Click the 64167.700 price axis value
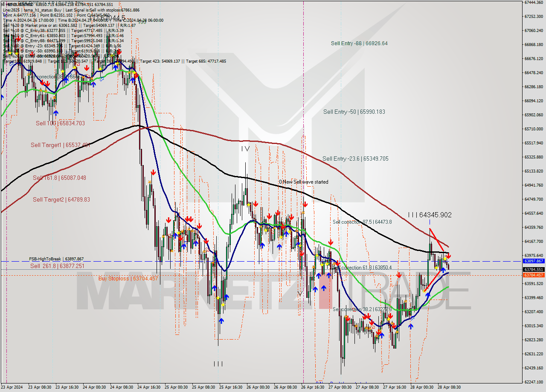The width and height of the screenshot is (546, 392). [x=534, y=241]
